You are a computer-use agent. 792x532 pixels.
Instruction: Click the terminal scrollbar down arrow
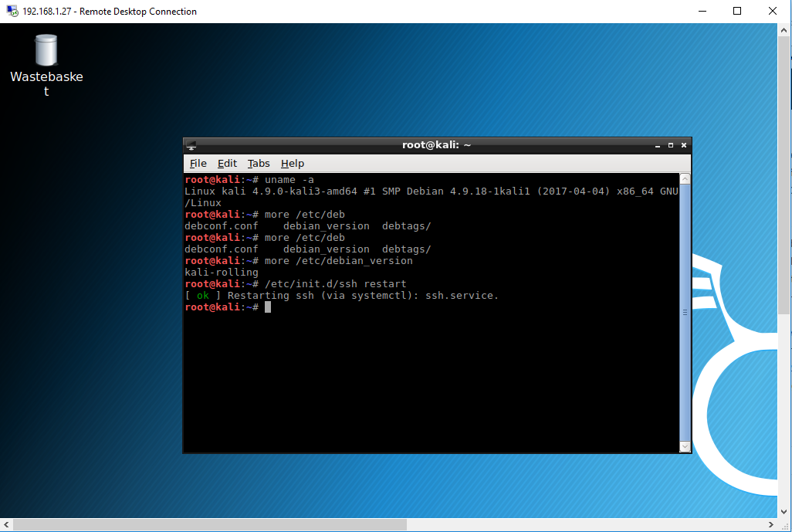685,446
